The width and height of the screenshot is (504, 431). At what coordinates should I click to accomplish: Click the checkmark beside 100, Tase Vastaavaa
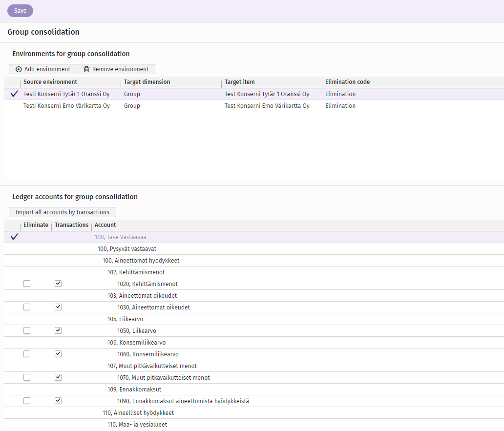click(x=14, y=237)
